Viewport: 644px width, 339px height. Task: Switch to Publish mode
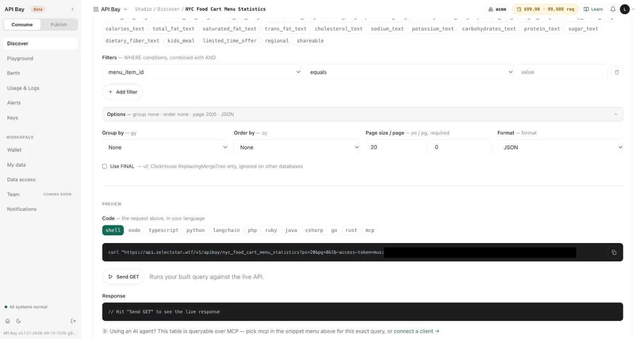(59, 24)
